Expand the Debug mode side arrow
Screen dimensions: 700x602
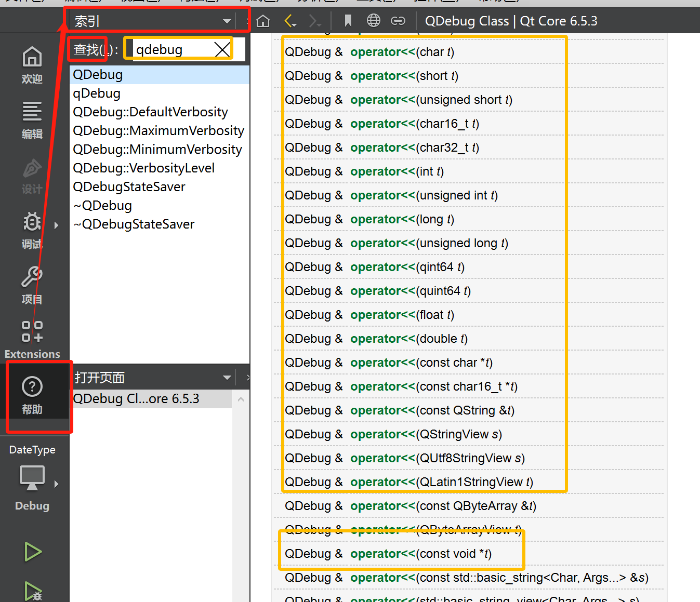click(x=56, y=225)
